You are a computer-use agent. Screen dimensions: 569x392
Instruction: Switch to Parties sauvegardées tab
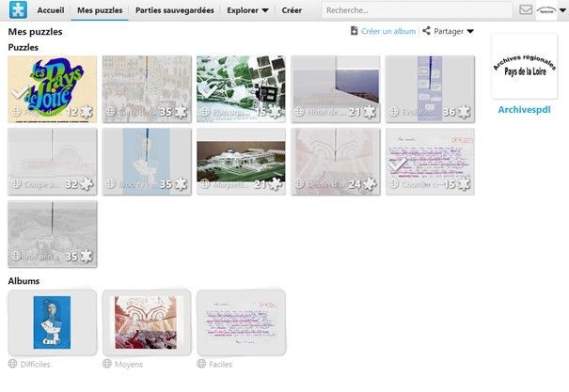174,10
